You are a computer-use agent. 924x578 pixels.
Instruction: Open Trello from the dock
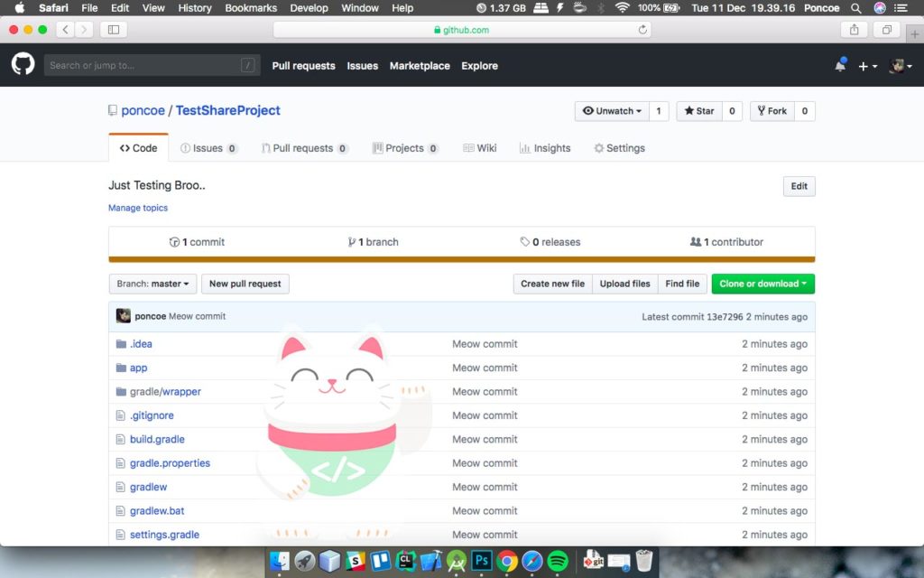tap(380, 560)
